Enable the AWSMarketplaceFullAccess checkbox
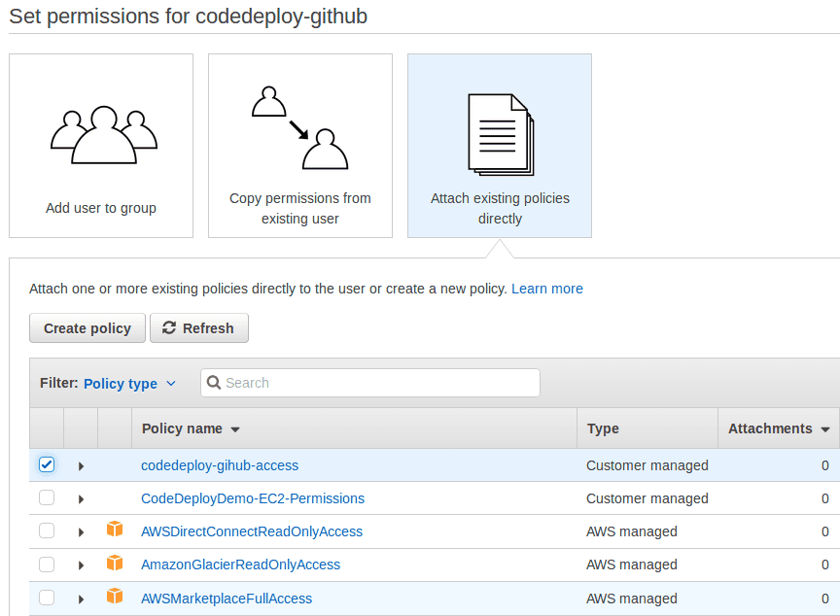The width and height of the screenshot is (840, 616). (x=47, y=598)
